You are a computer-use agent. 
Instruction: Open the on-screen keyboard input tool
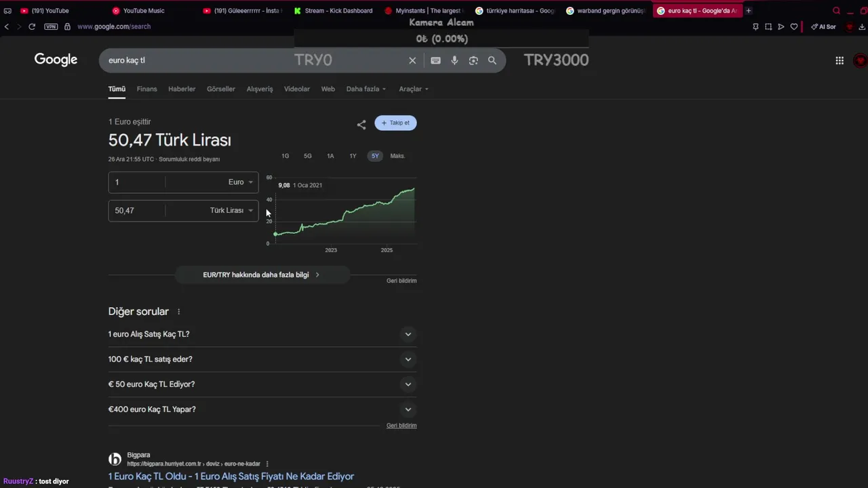[435, 60]
